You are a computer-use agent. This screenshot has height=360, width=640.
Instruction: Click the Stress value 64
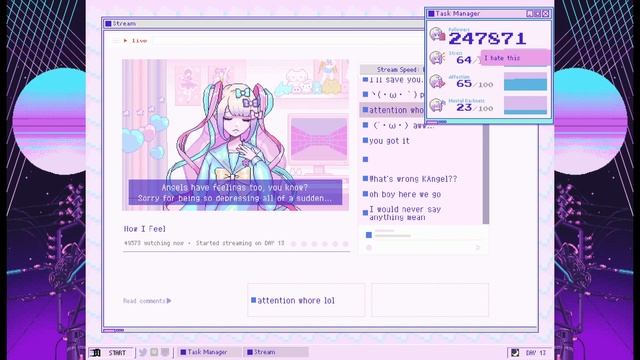(464, 60)
